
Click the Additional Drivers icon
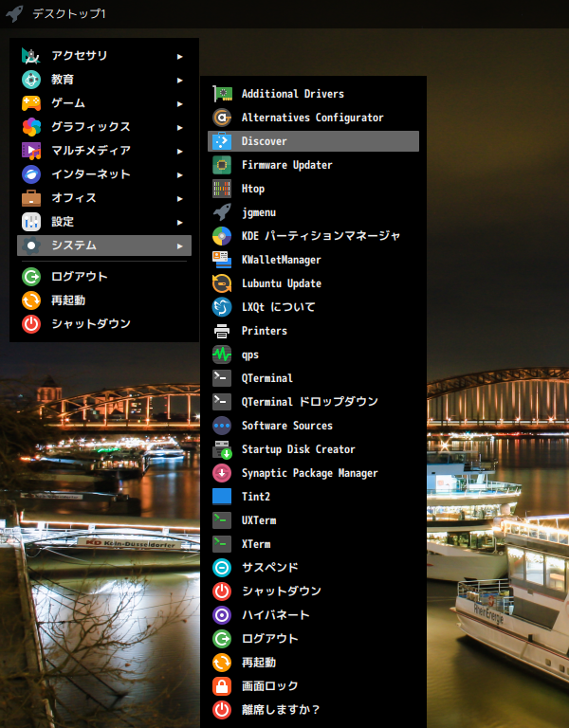(x=222, y=94)
